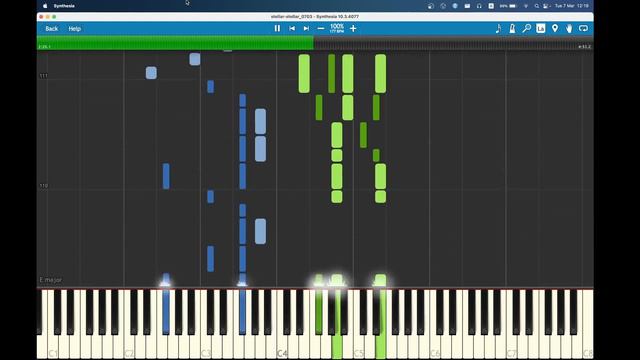Skip back to the previous section
This screenshot has height=360, width=640.
pyautogui.click(x=292, y=29)
